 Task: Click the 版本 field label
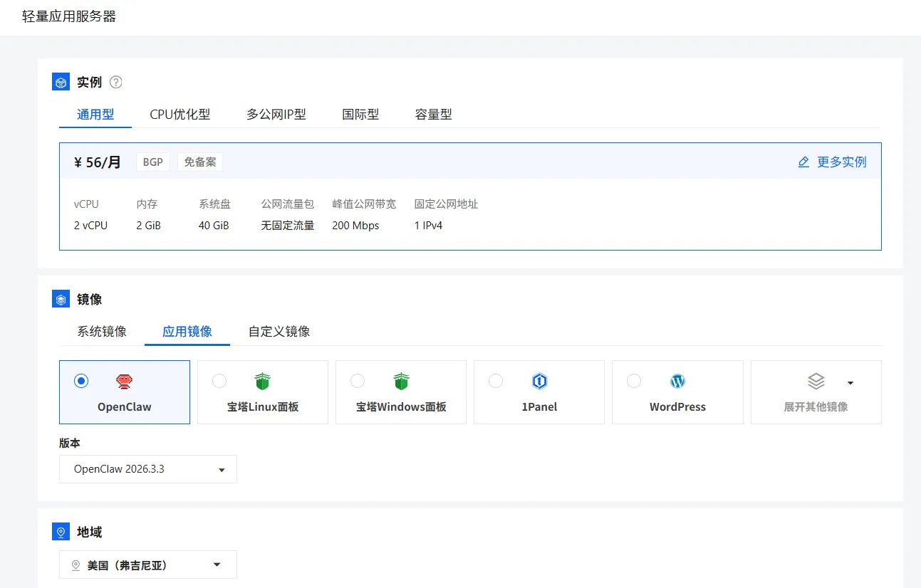click(x=70, y=443)
